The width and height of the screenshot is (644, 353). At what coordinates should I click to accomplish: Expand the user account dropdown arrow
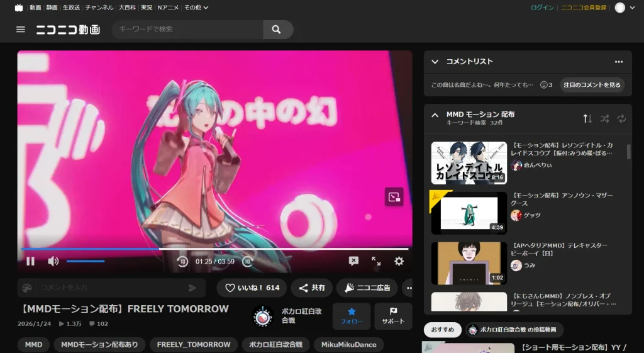(632, 8)
